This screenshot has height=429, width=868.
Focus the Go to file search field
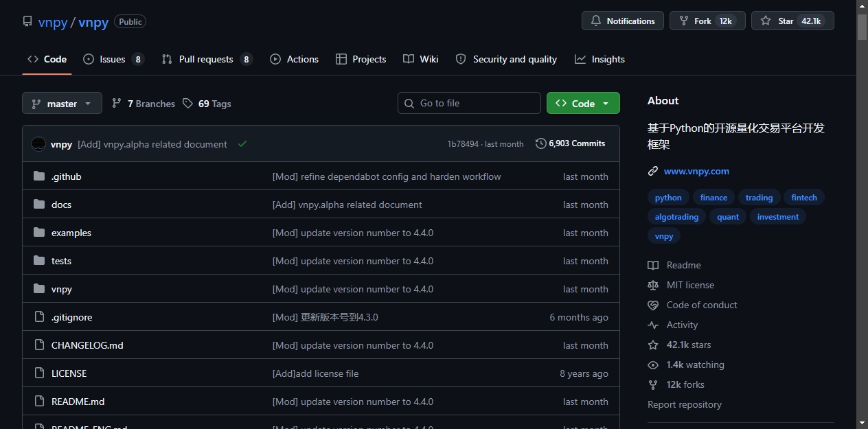point(469,103)
